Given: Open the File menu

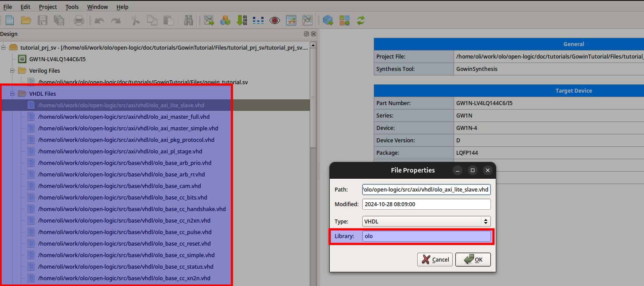Looking at the screenshot, I should (8, 7).
